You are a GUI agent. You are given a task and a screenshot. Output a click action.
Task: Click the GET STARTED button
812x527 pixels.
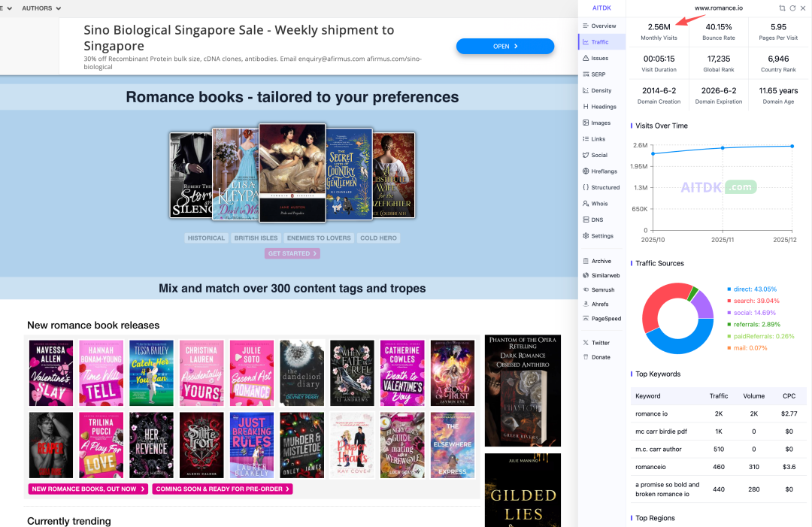[292, 253]
